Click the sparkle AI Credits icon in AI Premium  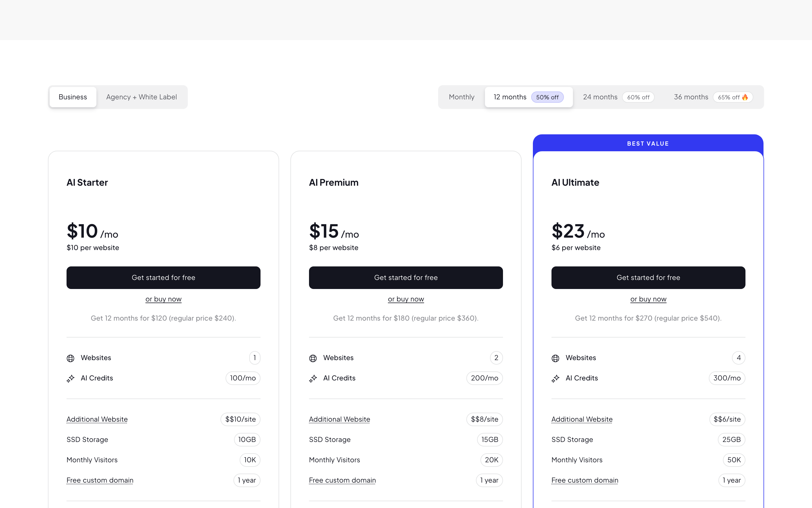[313, 379]
